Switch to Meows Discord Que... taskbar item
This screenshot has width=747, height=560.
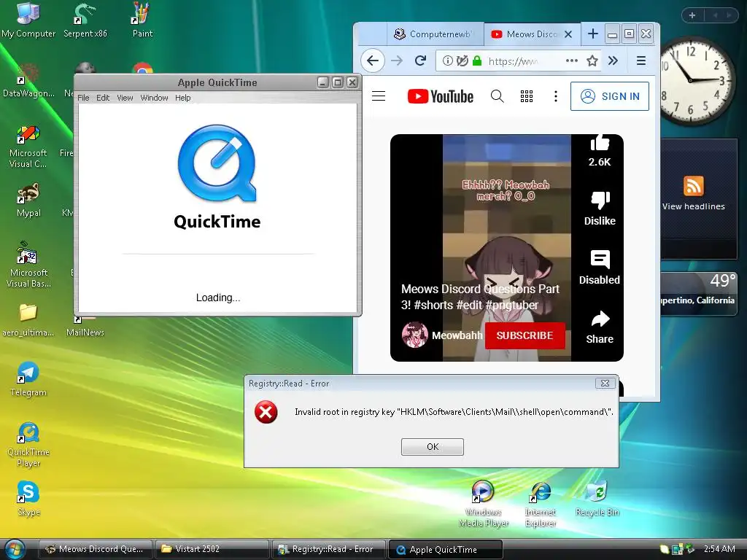coord(96,549)
